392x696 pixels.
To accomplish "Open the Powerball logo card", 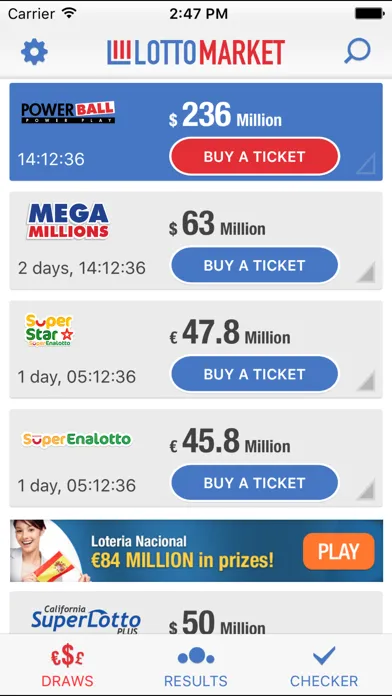I will pyautogui.click(x=68, y=113).
